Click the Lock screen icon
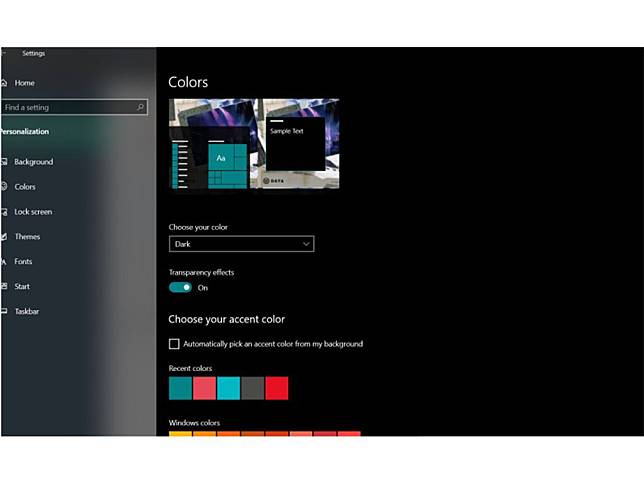The height and width of the screenshot is (483, 644). click(x=5, y=212)
